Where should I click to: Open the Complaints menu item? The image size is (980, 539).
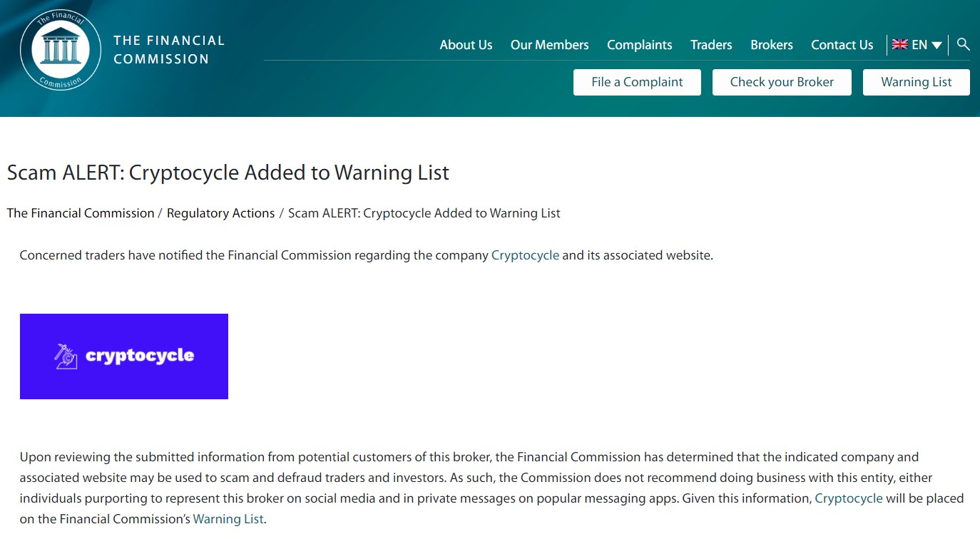tap(639, 45)
